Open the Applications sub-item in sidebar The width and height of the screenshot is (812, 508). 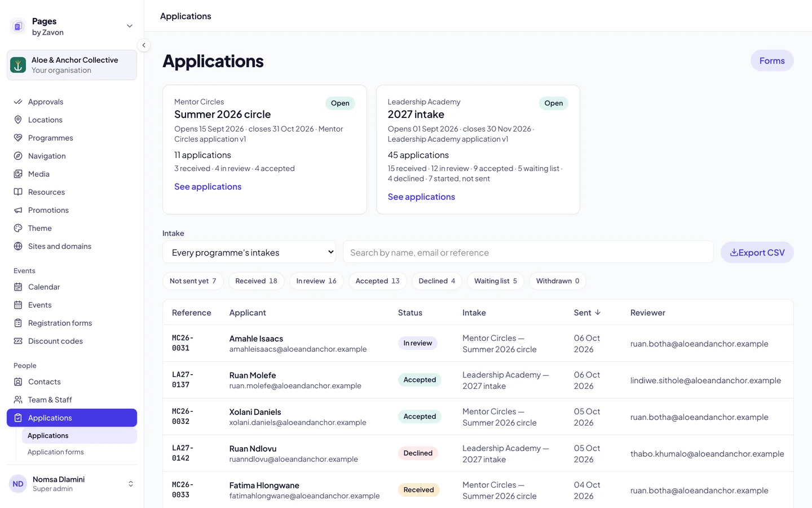[79, 436]
